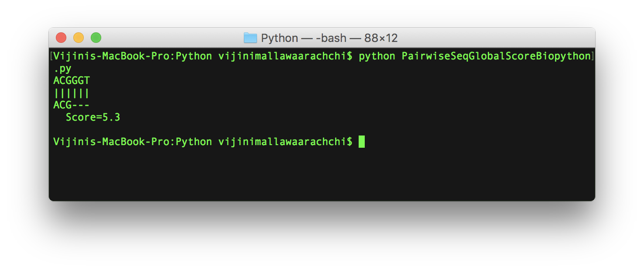Click the red close window button
Viewport: 644px width, 271px height.
[x=61, y=38]
